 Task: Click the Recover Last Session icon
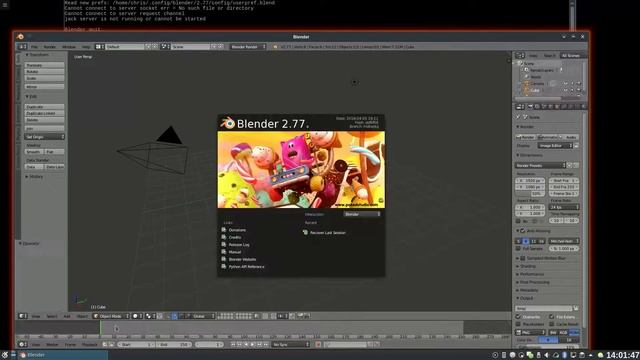(x=305, y=232)
